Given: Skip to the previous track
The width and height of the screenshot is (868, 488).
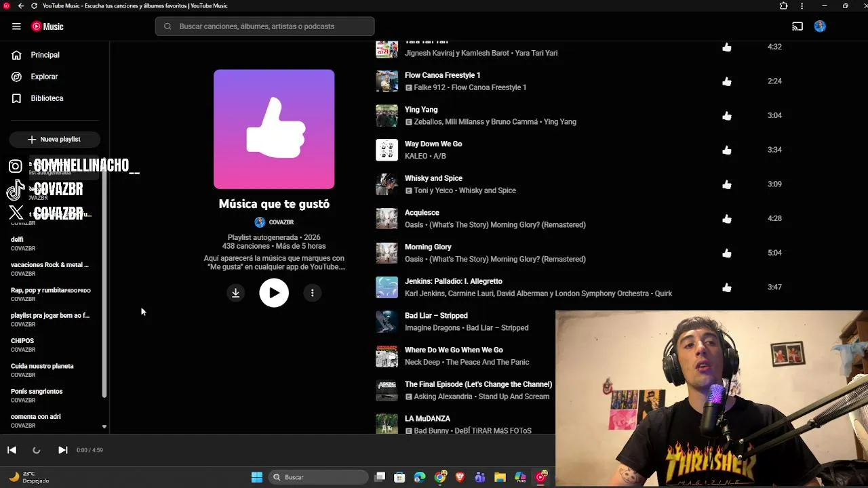Looking at the screenshot, I should coord(12,450).
